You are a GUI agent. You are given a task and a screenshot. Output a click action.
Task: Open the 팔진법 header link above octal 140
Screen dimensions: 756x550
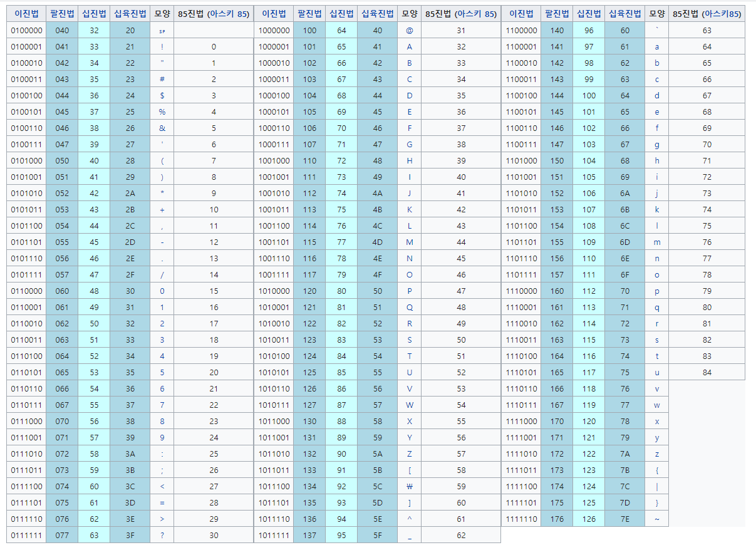click(557, 14)
